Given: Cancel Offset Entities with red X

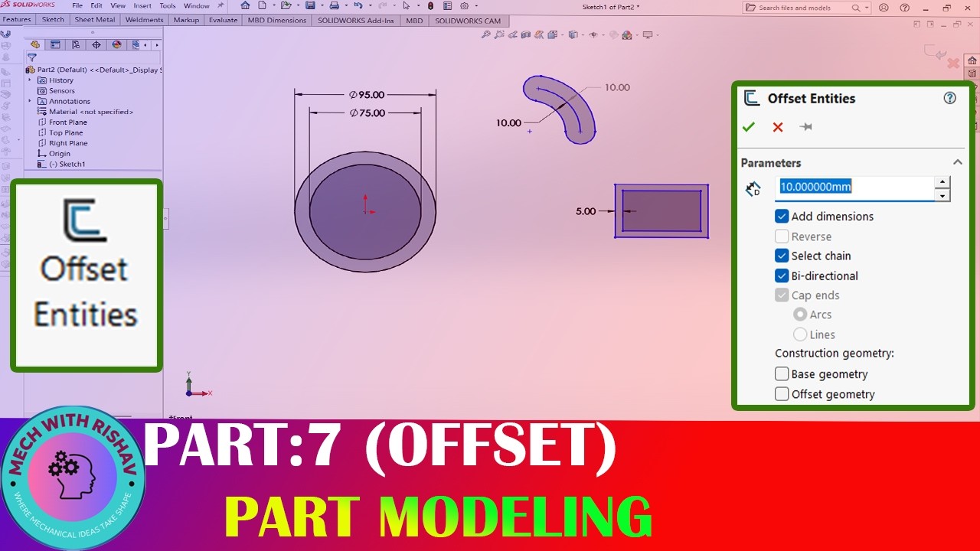Looking at the screenshot, I should pyautogui.click(x=778, y=127).
